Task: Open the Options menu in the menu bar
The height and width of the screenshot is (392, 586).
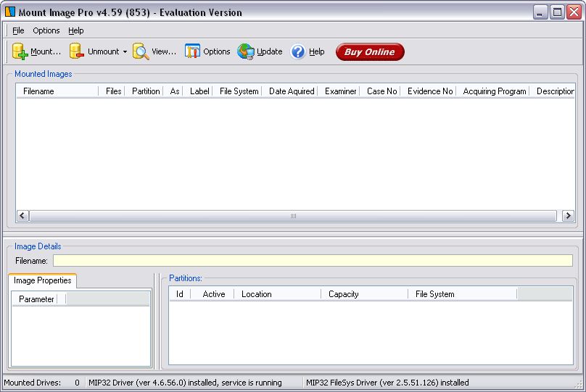Action: 46,30
